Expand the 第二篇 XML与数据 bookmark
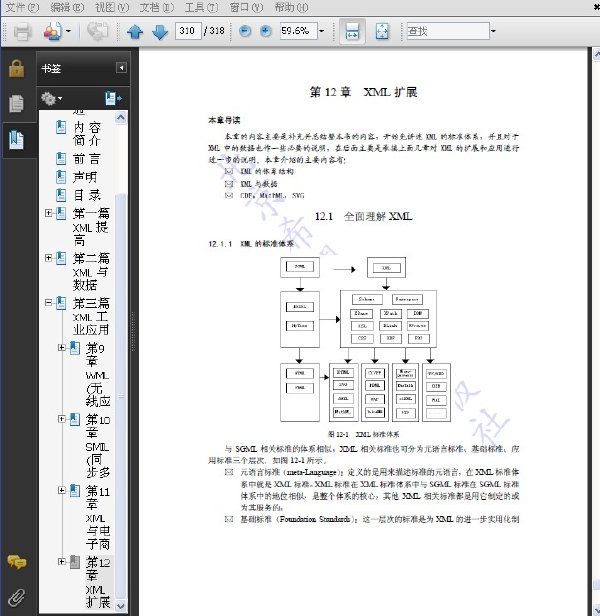The width and height of the screenshot is (600, 616). pyautogui.click(x=48, y=258)
